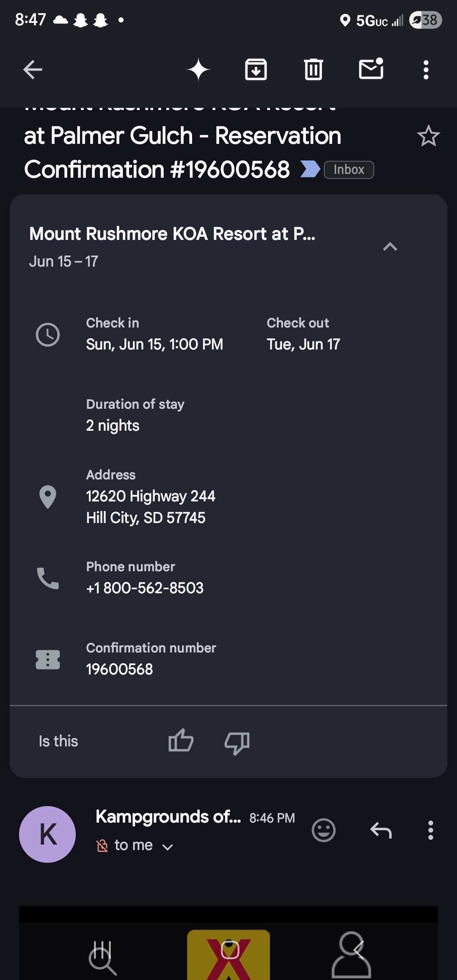Give thumbs down feedback on summary card

tap(237, 743)
